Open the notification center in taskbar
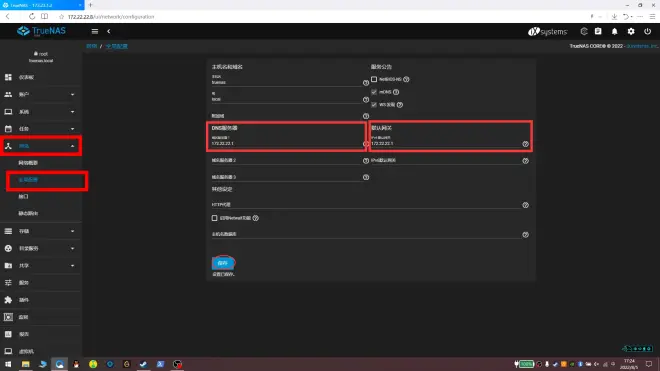 coord(649,364)
